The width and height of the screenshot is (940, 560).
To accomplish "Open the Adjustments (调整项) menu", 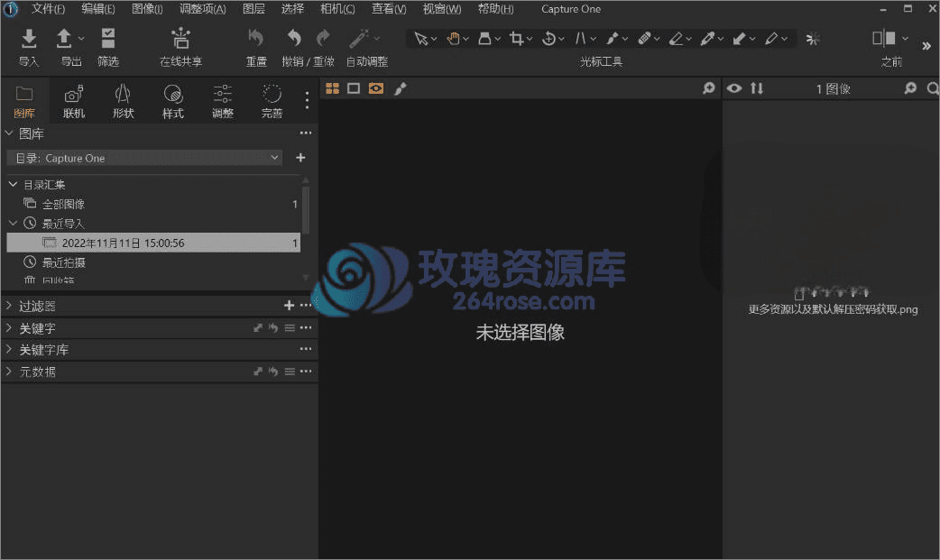I will tap(203, 9).
